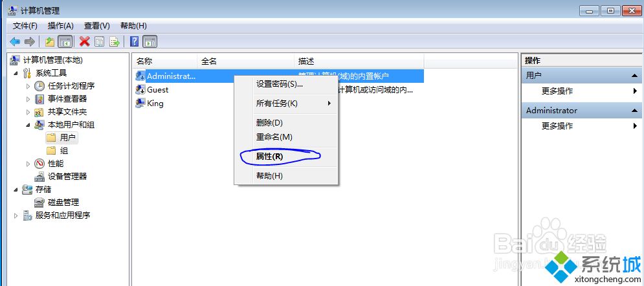The width and height of the screenshot is (644, 286).
Task: Click the blue Help question mark icon
Action: 135,41
